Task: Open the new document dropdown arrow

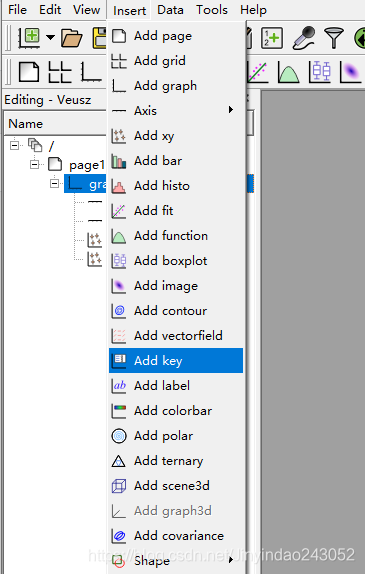Action: (x=51, y=37)
